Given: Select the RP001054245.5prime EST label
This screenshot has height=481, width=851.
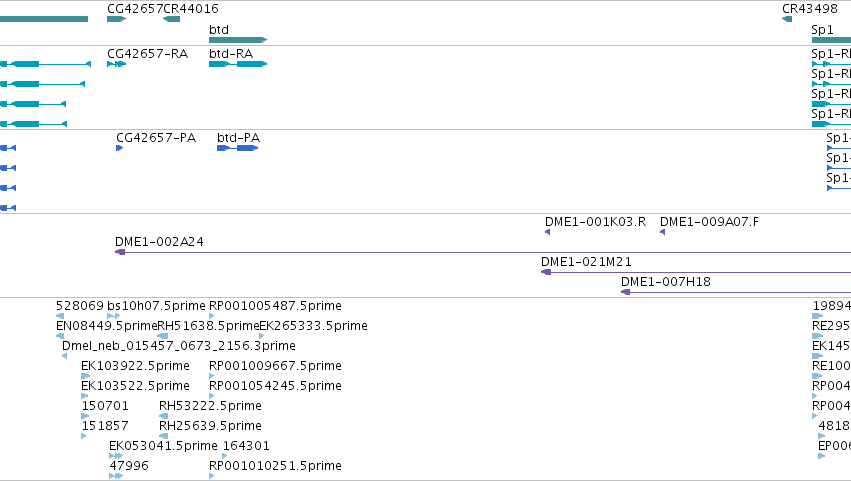Looking at the screenshot, I should click(x=275, y=387).
